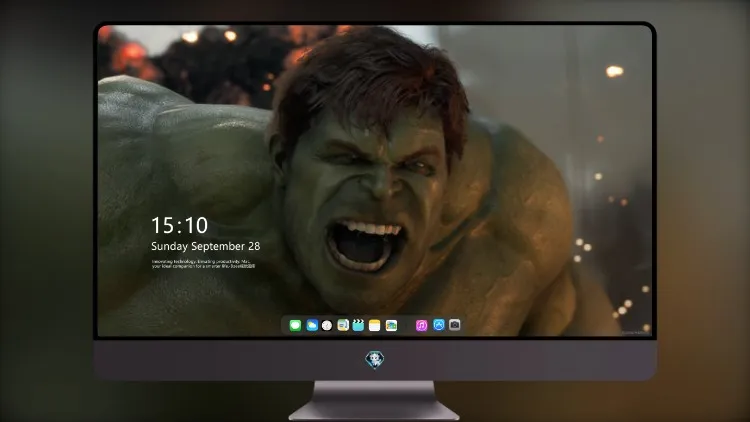750x422 pixels.
Task: Launch the Weather app from the dock
Action: (x=312, y=325)
